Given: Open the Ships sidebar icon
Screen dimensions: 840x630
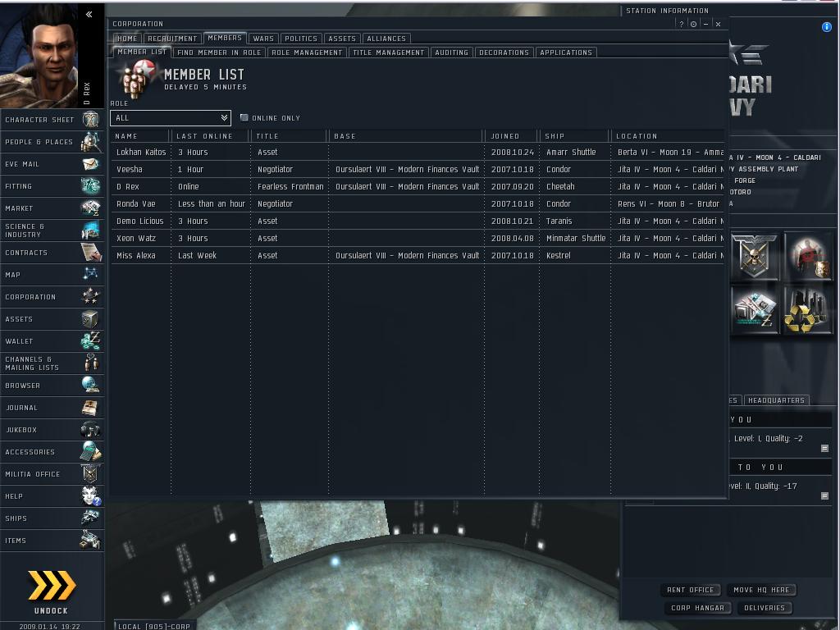Looking at the screenshot, I should (x=90, y=518).
